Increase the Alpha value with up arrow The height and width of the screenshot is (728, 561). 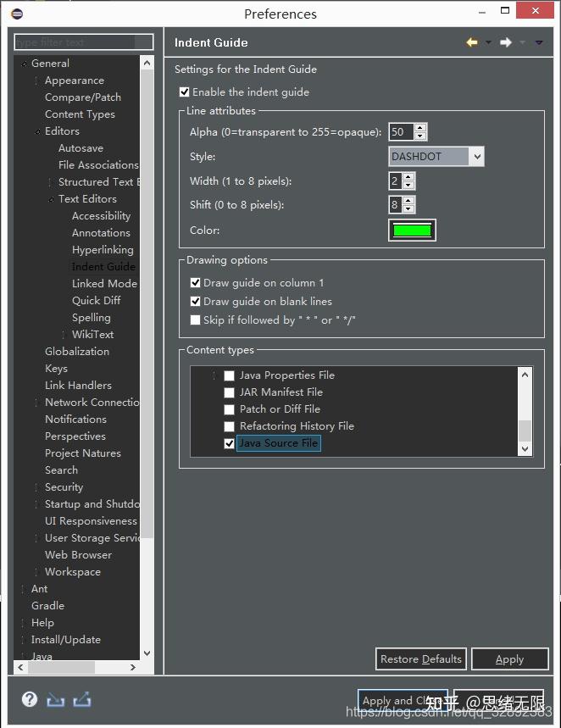pyautogui.click(x=421, y=127)
